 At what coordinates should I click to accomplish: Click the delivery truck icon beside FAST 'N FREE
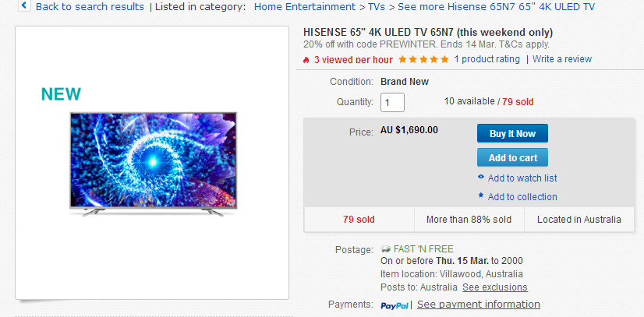(386, 249)
